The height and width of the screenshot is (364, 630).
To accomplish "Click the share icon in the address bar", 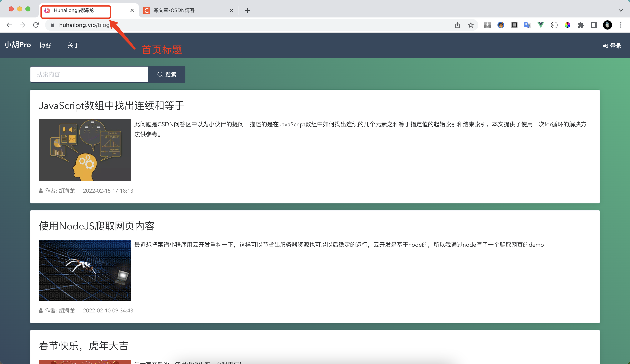I will pos(457,25).
